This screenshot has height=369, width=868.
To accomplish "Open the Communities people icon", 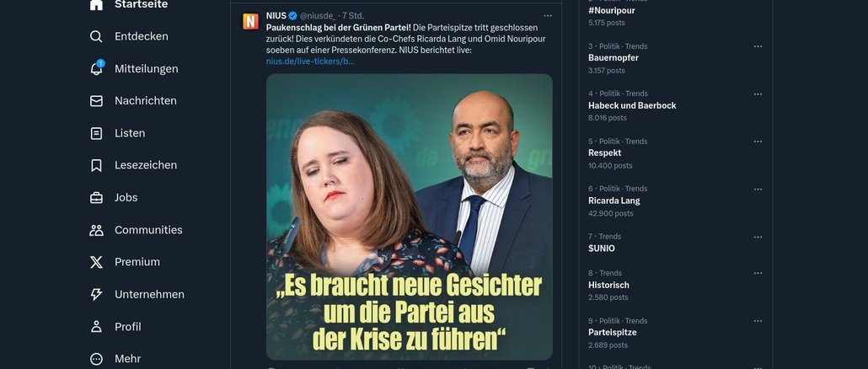I will tap(96, 230).
